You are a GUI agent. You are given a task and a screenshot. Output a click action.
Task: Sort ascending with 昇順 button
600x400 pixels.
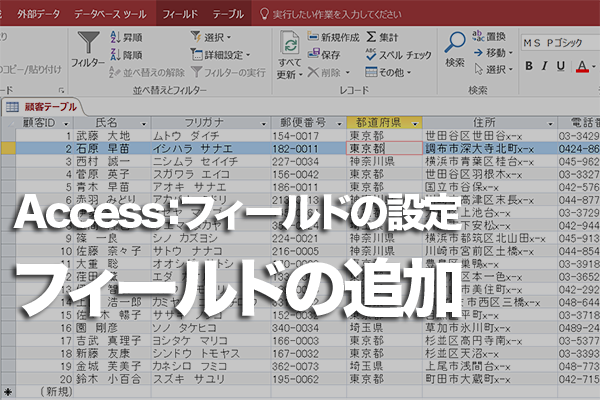point(126,37)
